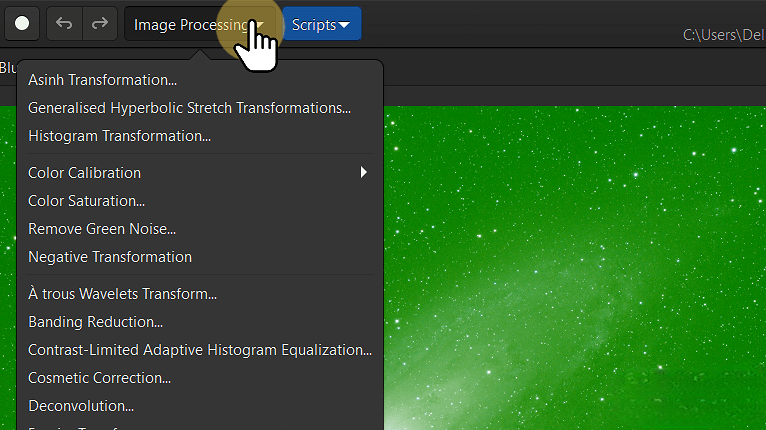766x430 pixels.
Task: Select Remove Green Noise option
Action: pos(200,229)
